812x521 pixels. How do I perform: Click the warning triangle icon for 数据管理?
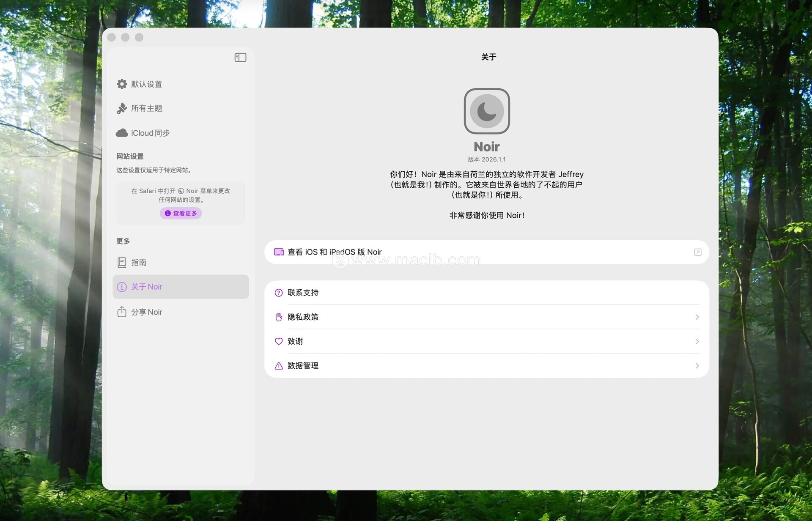tap(279, 366)
